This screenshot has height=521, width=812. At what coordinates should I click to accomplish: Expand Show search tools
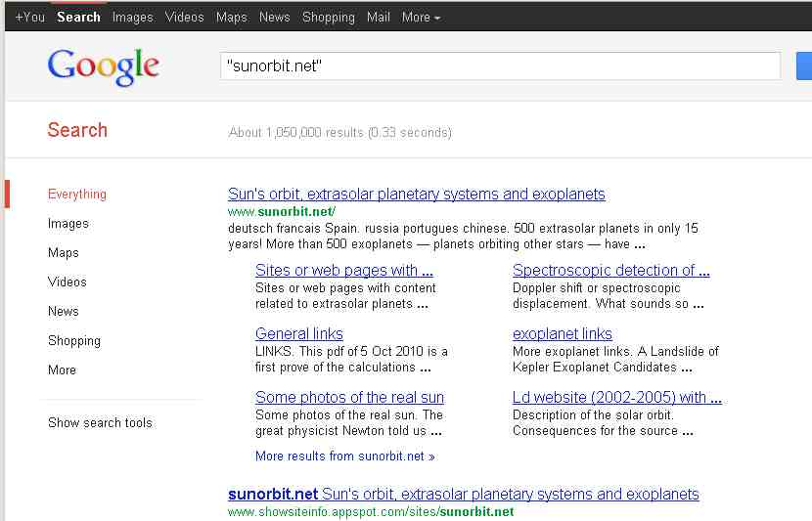100,422
